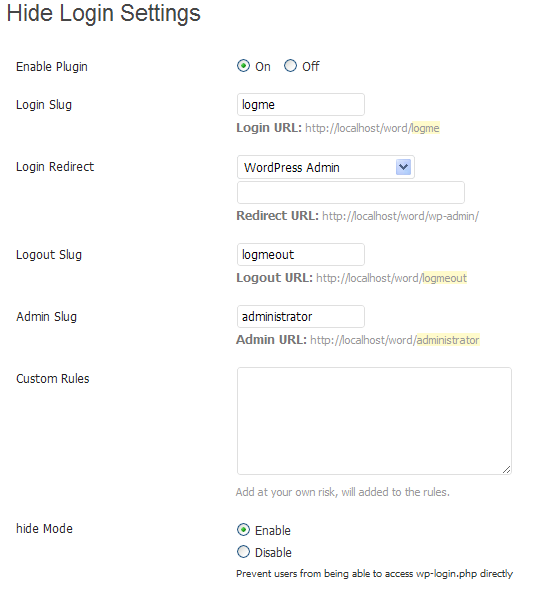Click the Login Slug text field

[x=301, y=105]
